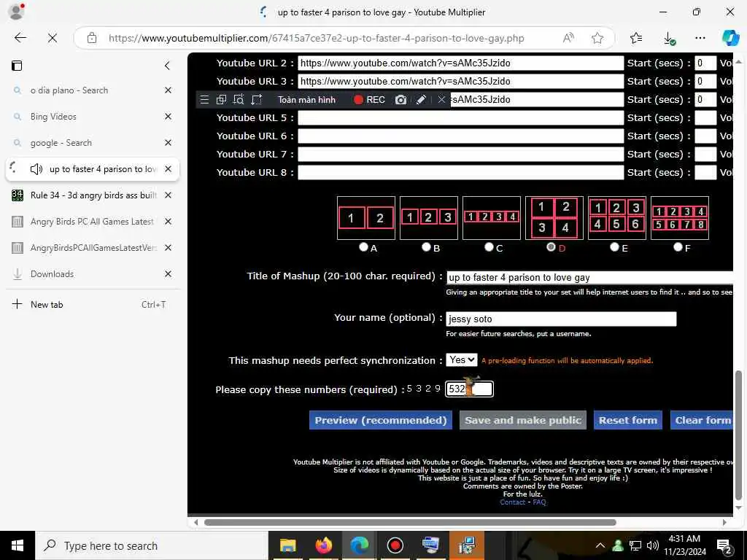
Task: Start recording with the REC button
Action: (369, 99)
